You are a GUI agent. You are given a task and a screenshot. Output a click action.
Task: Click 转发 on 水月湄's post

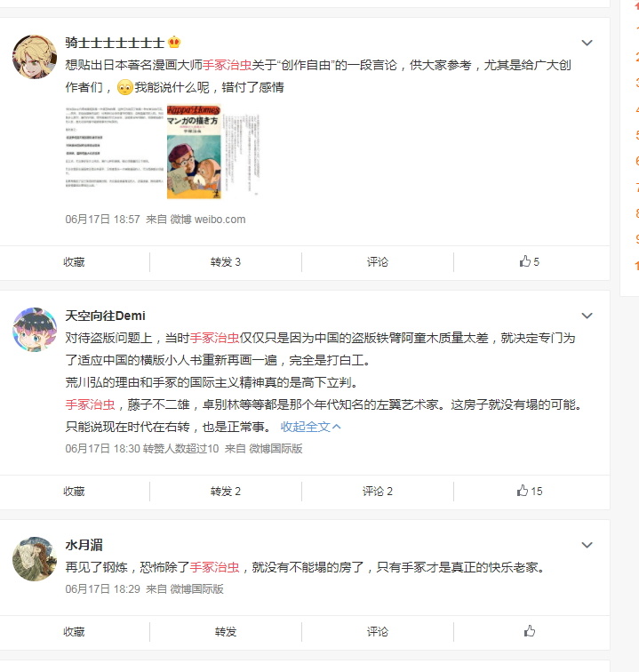click(x=226, y=631)
